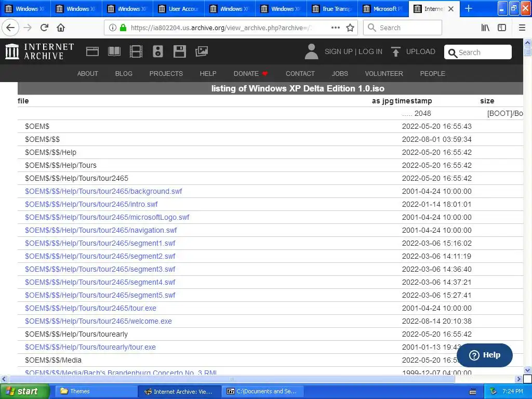The width and height of the screenshot is (532, 399).
Task: Switch to C:\Documents and Se... taskbar window
Action: [262, 391]
